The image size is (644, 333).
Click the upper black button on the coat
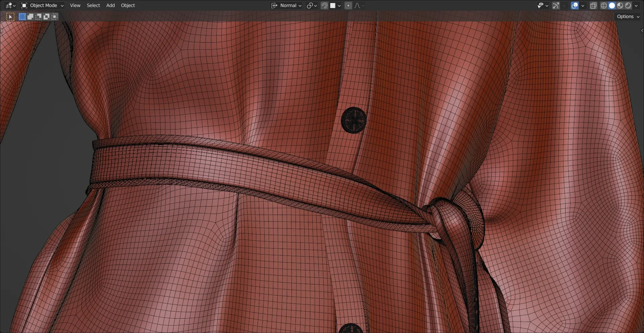pos(354,120)
